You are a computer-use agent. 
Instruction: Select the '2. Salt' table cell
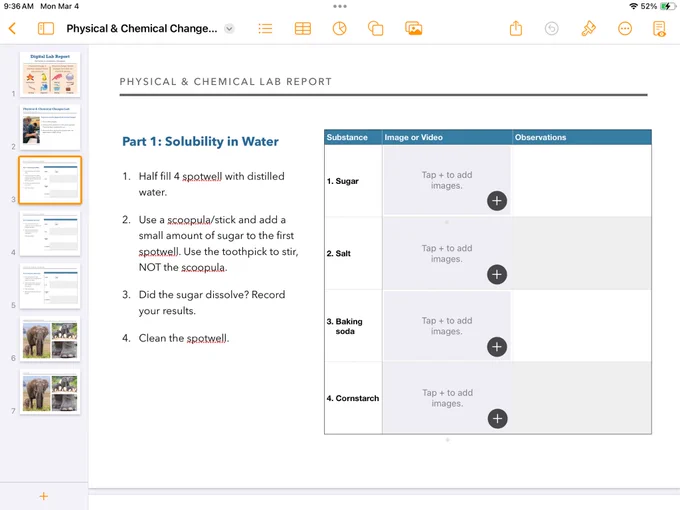[x=353, y=253]
